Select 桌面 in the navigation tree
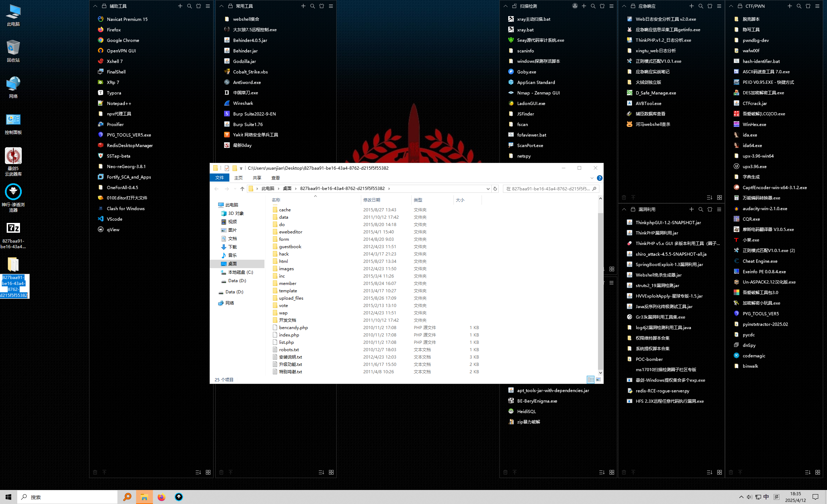 [232, 264]
